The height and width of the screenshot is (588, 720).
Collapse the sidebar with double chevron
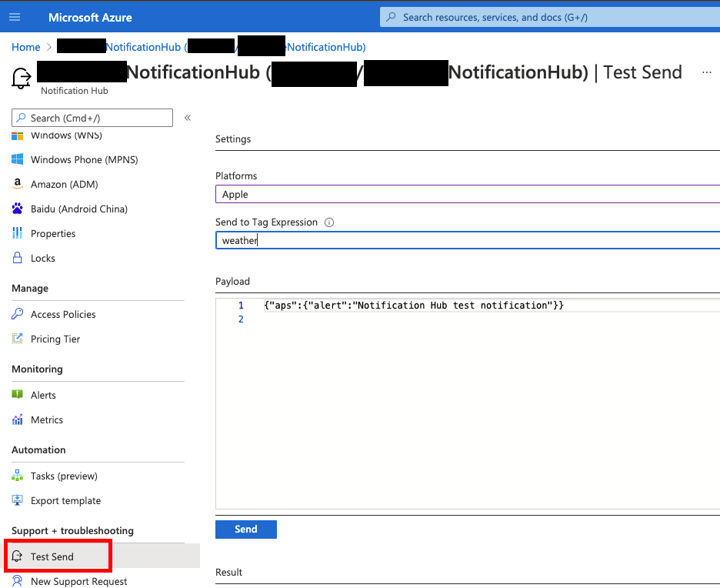188,118
